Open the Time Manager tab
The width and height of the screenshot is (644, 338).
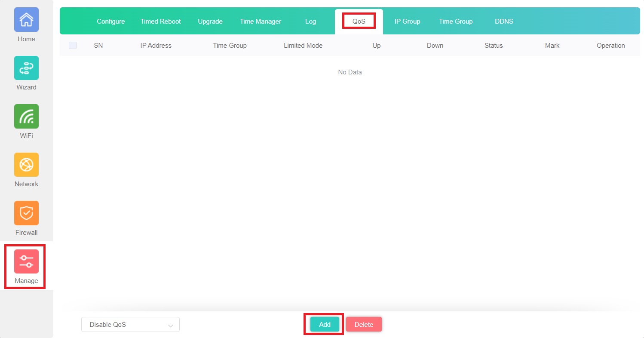[x=261, y=22]
